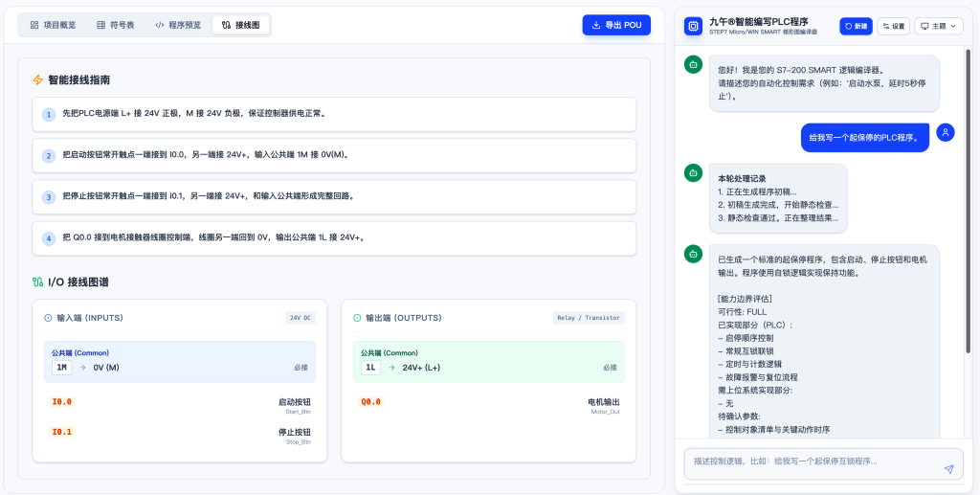Click the step 2 number badge
This screenshot has height=495, width=980.
[49, 156]
